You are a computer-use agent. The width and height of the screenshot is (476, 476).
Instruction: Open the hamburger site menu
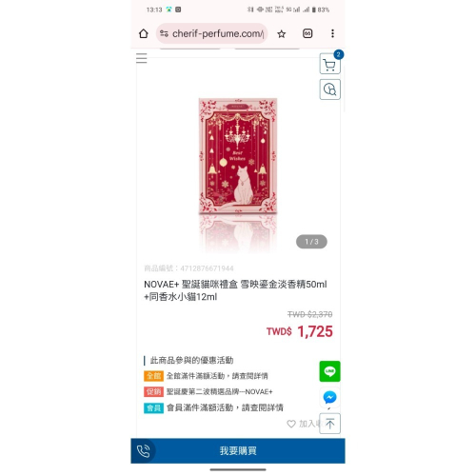142,58
